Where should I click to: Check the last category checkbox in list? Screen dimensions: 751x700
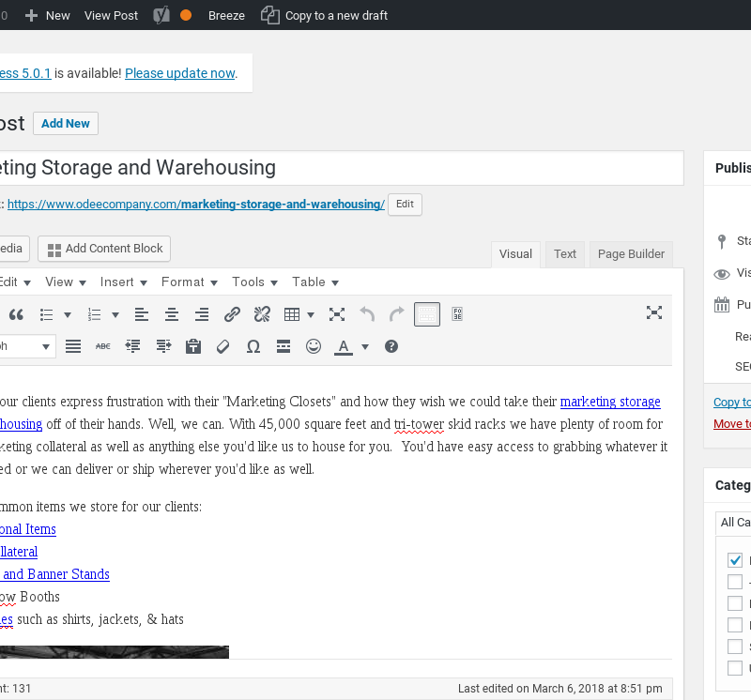click(x=735, y=668)
